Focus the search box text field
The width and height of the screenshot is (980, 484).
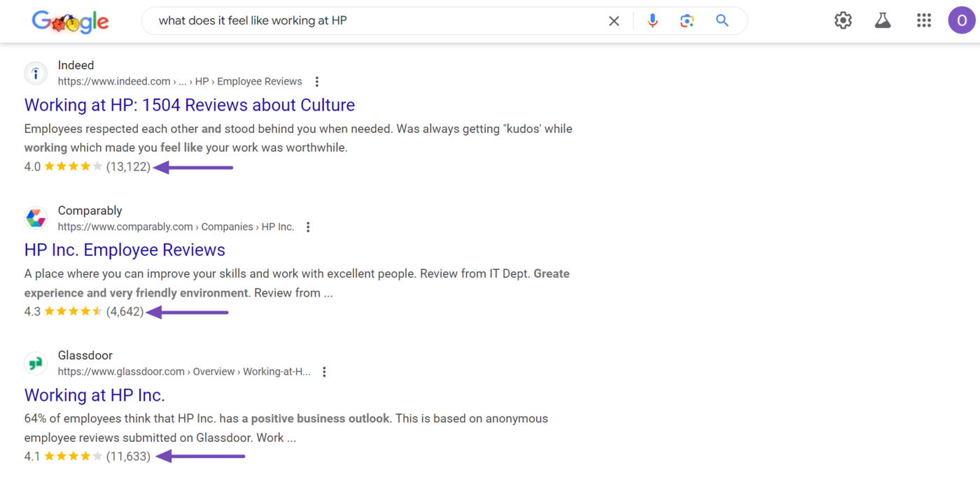click(x=378, y=21)
